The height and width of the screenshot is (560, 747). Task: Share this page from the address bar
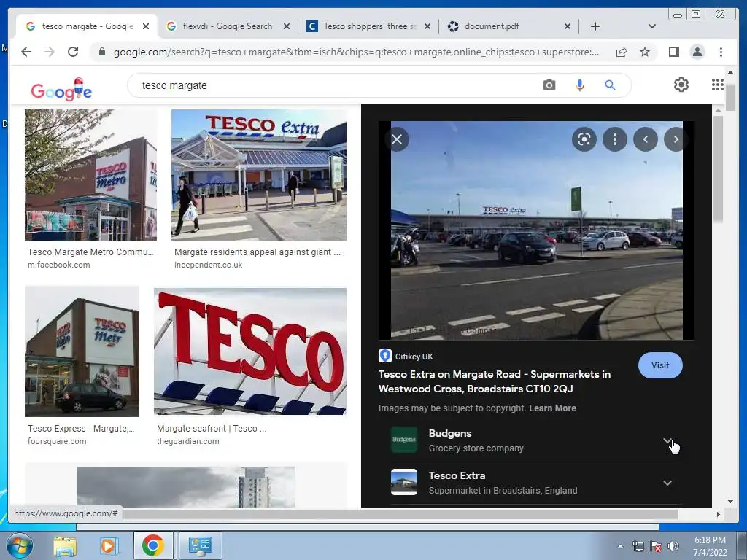tap(622, 52)
